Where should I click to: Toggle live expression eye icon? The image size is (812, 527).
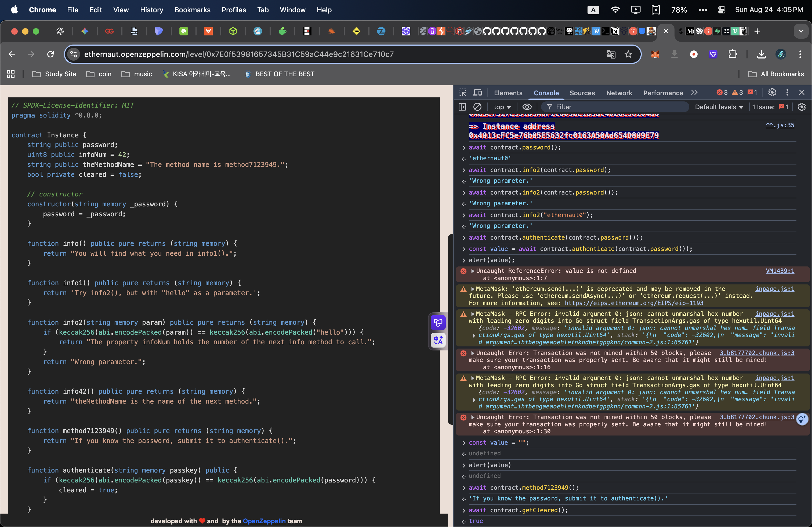[x=527, y=107]
